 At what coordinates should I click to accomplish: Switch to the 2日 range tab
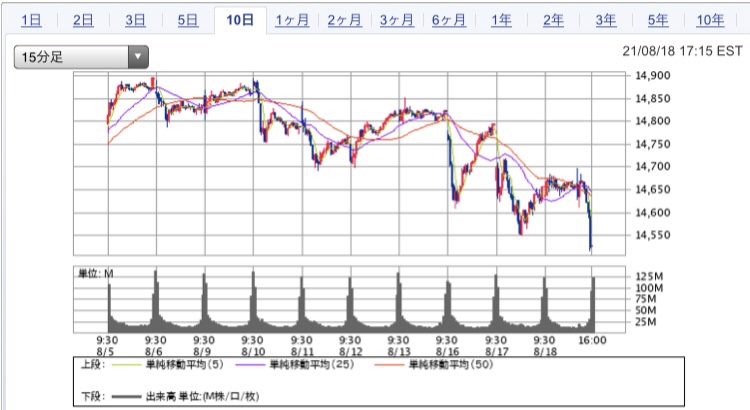click(x=83, y=20)
